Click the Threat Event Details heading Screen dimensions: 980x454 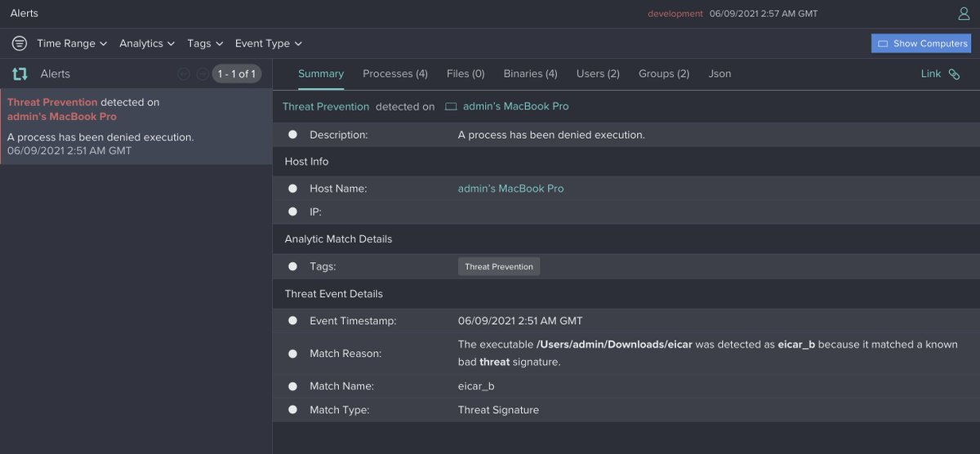point(334,294)
